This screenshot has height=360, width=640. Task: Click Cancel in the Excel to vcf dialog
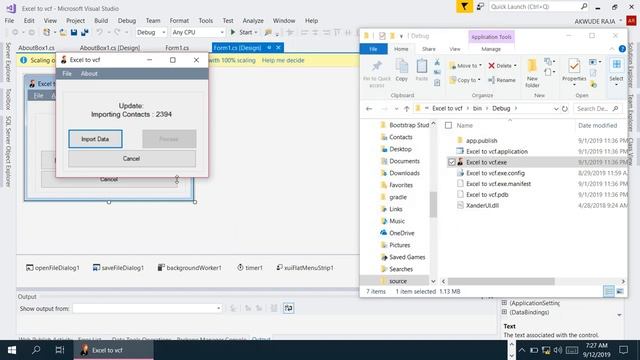[x=131, y=158]
